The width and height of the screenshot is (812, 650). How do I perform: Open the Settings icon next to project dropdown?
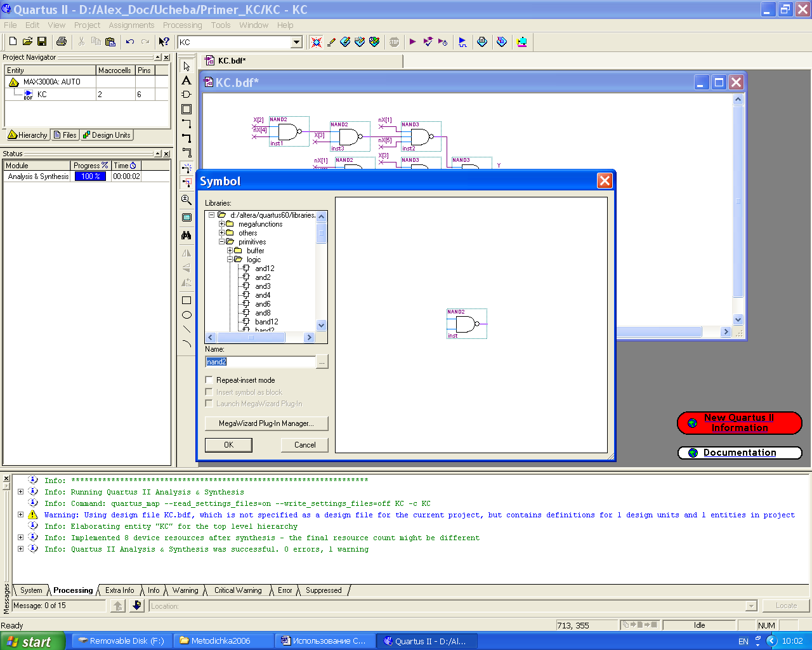point(317,42)
